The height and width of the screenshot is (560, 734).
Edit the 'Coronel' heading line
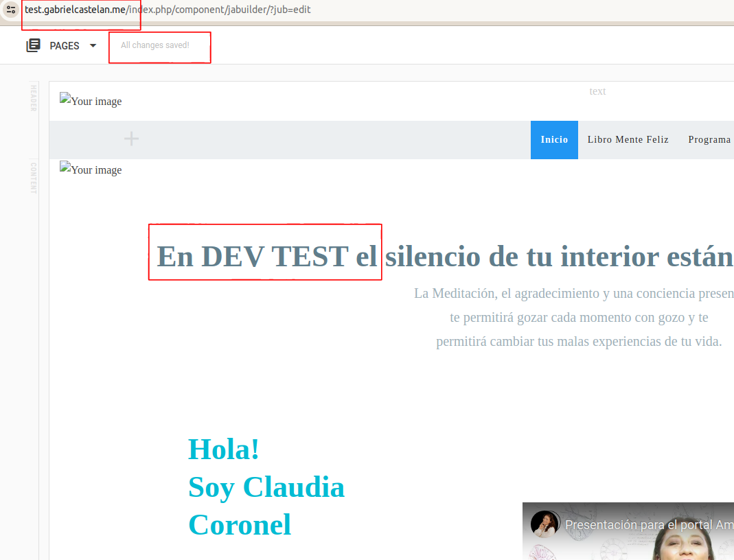point(240,525)
